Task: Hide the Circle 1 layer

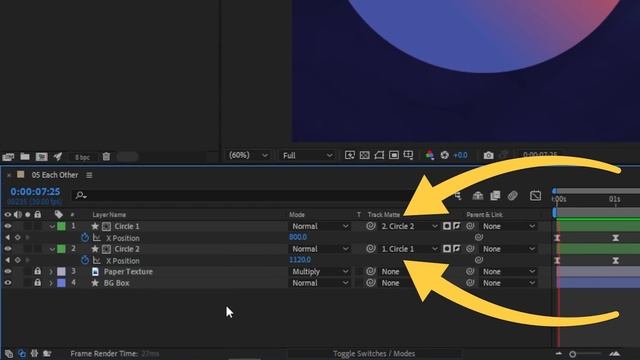Action: 8,226
